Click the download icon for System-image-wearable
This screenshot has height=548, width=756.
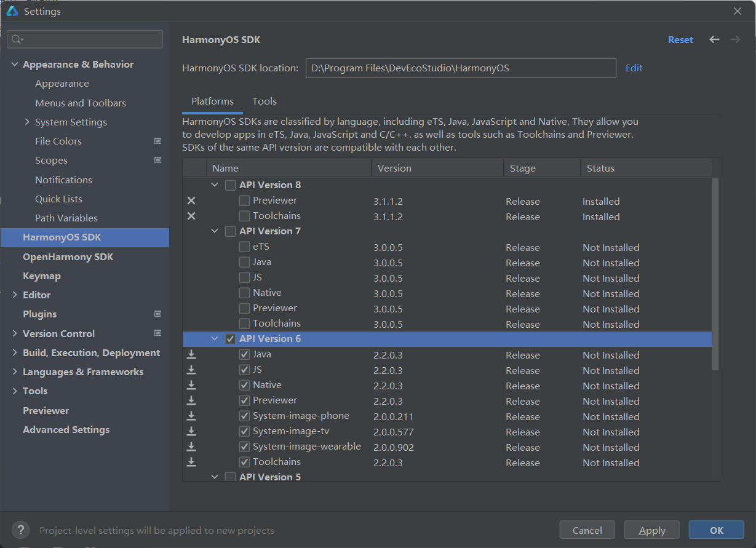191,447
